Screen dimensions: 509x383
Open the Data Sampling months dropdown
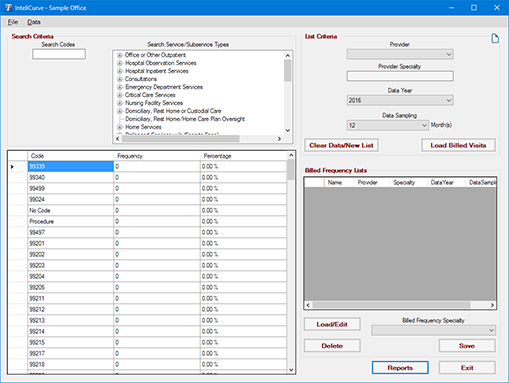[x=387, y=125]
